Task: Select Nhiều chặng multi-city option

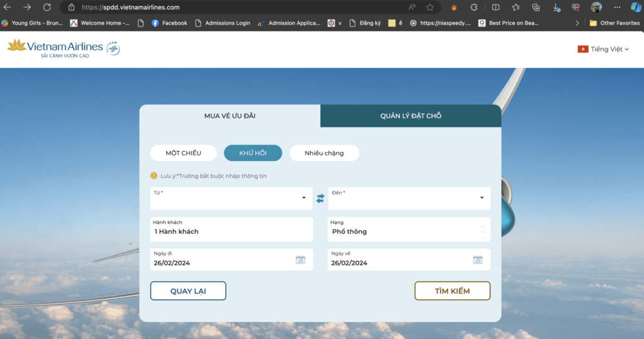Action: pyautogui.click(x=324, y=153)
